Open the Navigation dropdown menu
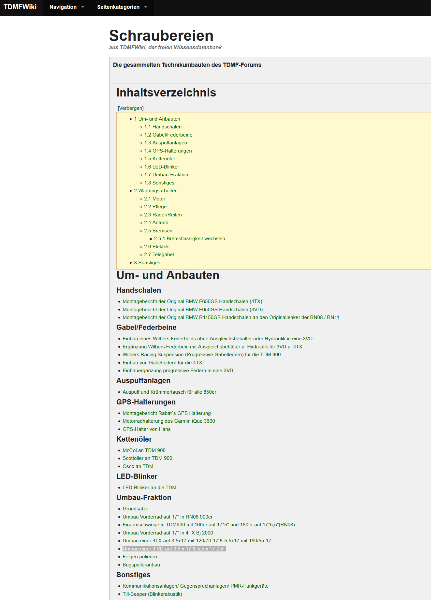 tap(67, 7)
